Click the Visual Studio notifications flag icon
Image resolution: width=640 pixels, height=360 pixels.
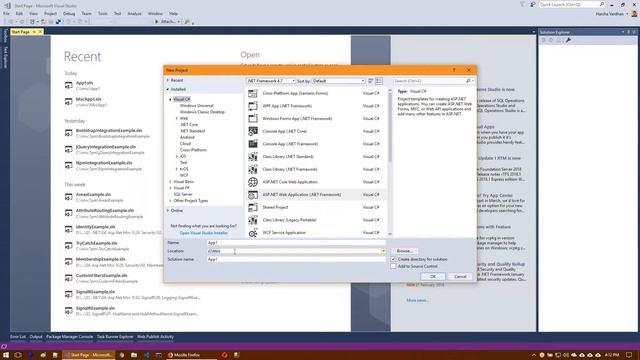coord(522,4)
